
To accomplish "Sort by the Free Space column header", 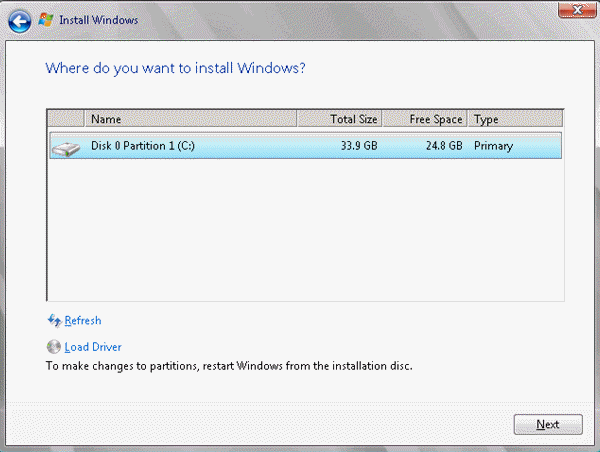I will (x=424, y=119).
